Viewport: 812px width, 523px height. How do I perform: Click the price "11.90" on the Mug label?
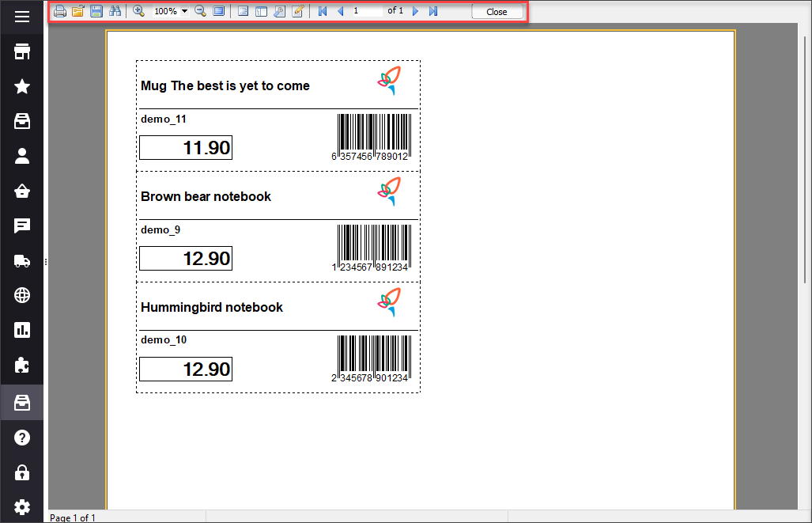(x=186, y=148)
